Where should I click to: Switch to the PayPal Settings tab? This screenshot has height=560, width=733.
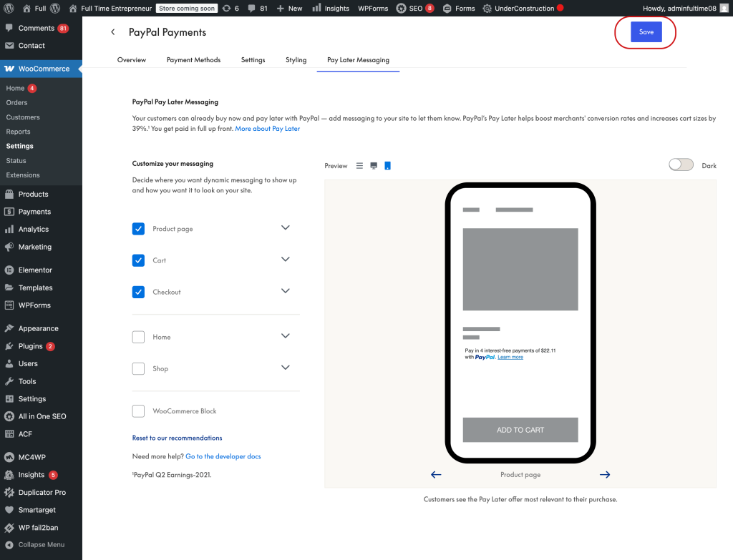click(253, 60)
